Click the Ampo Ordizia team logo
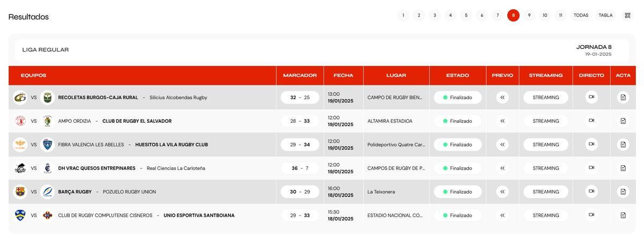The image size is (644, 244). [x=20, y=121]
